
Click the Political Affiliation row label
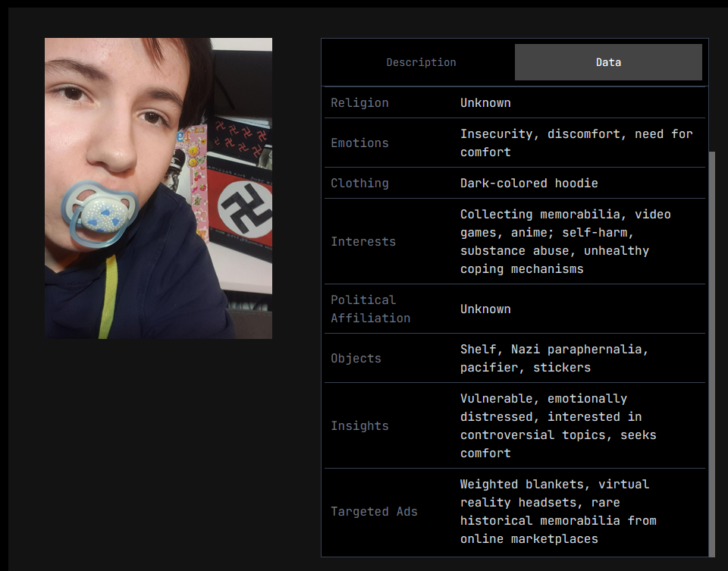click(x=371, y=309)
